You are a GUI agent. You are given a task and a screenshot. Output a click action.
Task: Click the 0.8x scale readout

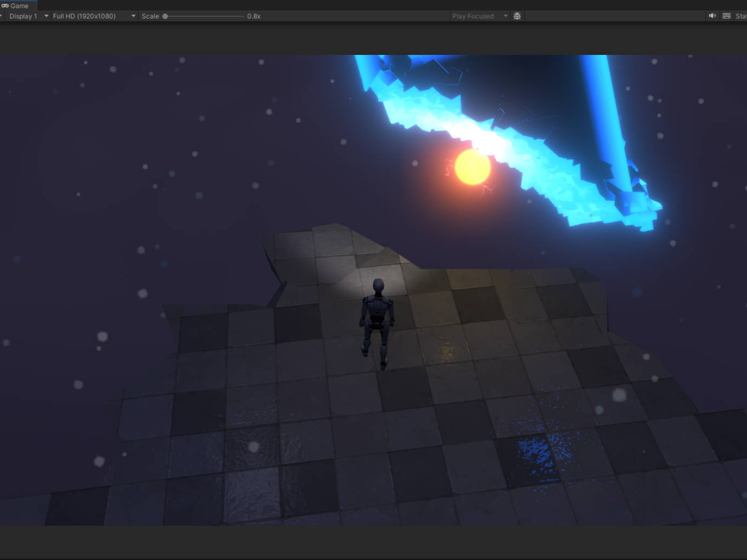pyautogui.click(x=254, y=16)
